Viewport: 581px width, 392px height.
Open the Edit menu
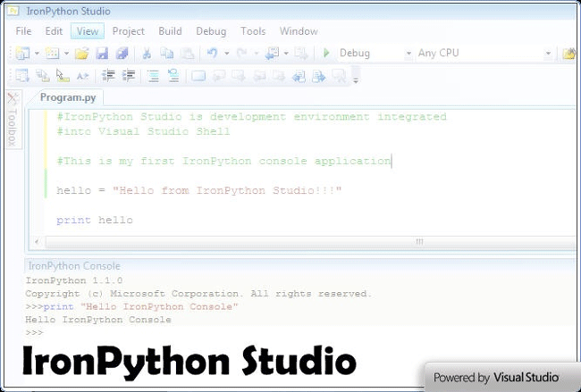[x=54, y=31]
